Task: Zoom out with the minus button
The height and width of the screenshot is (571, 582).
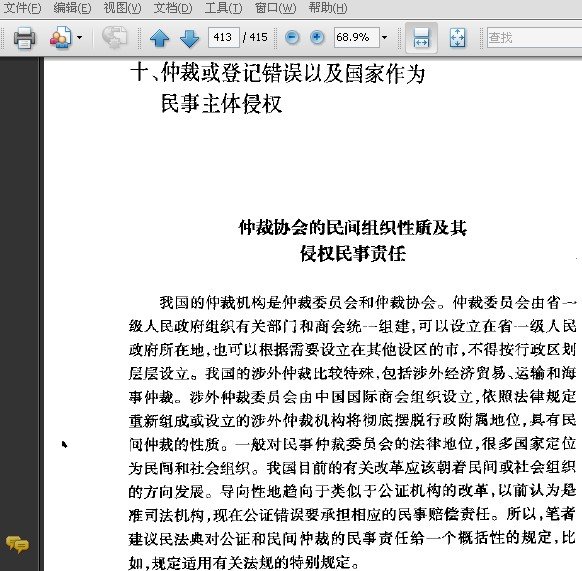Action: coord(292,37)
